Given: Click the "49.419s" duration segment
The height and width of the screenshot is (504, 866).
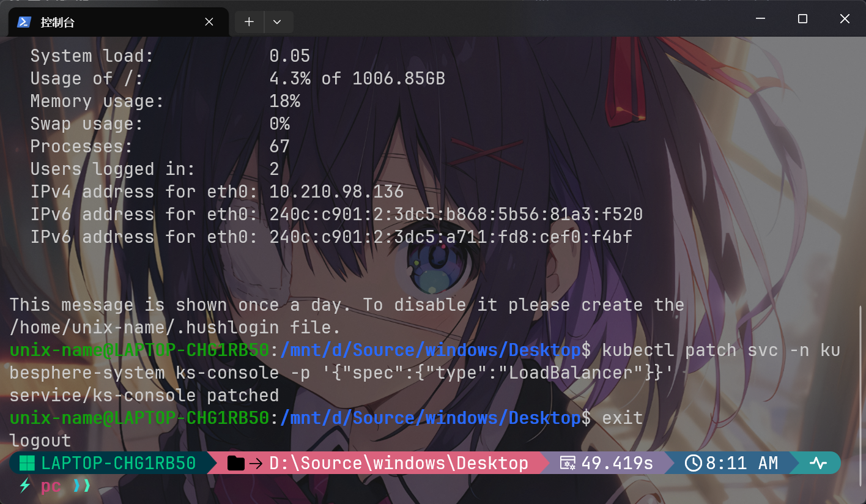Looking at the screenshot, I should [605, 463].
